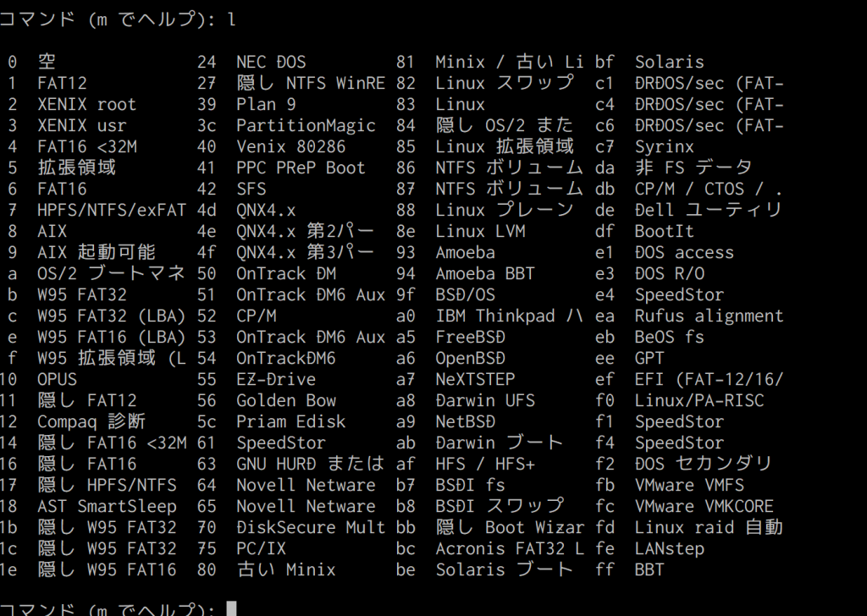867x616 pixels.
Task: Select the "OS/2 ブートマネ" entry
Action: [112, 273]
